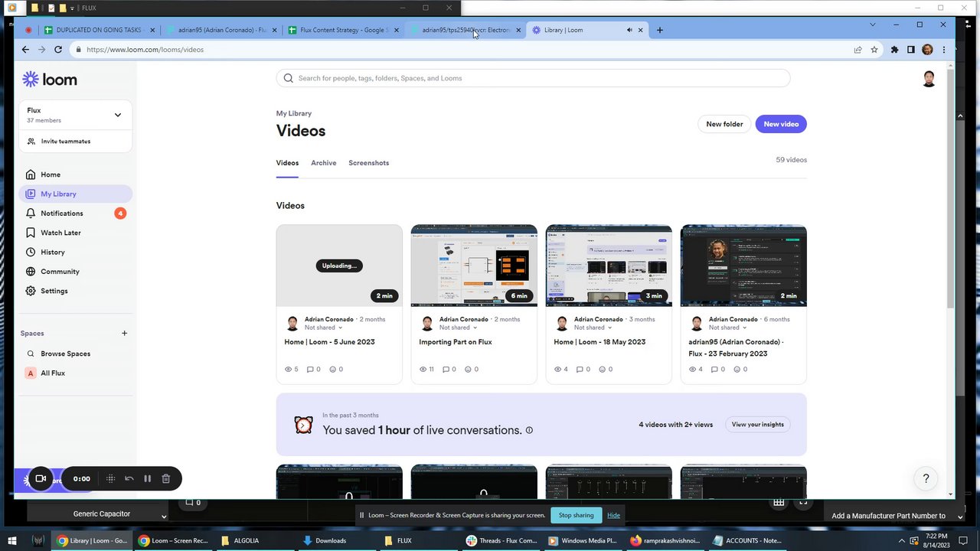Open a new Chrome tab

pos(660,30)
